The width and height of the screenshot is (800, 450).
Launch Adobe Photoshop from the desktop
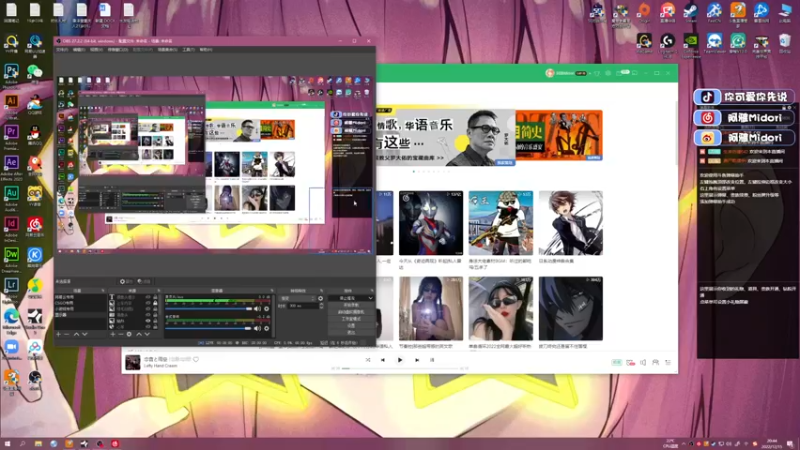coord(11,71)
